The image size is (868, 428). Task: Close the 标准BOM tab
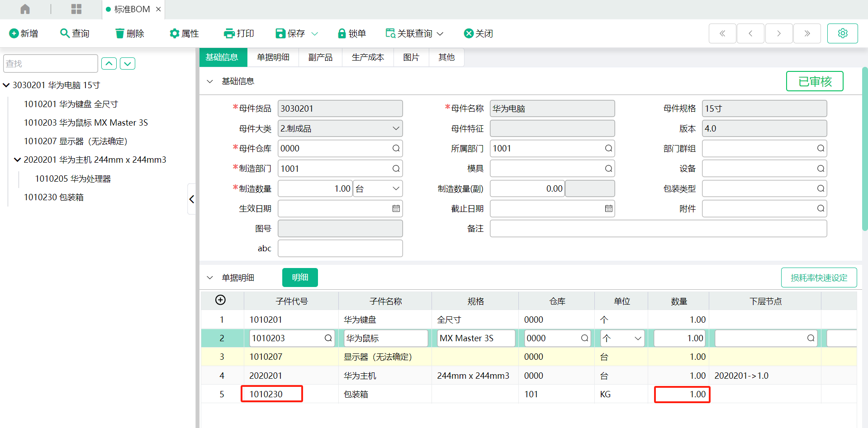pyautogui.click(x=158, y=9)
